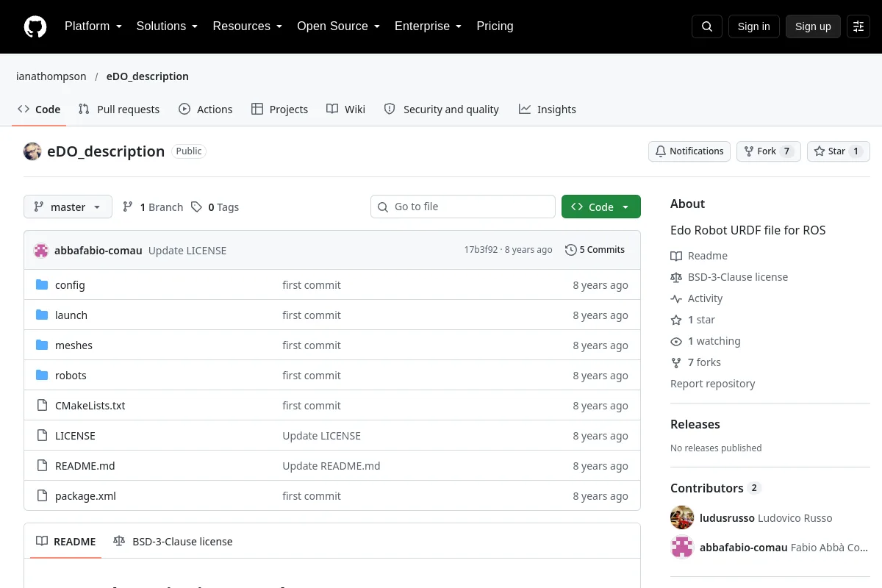The image size is (882, 588).
Task: Click ludusrusso contributor avatar
Action: [x=682, y=517]
